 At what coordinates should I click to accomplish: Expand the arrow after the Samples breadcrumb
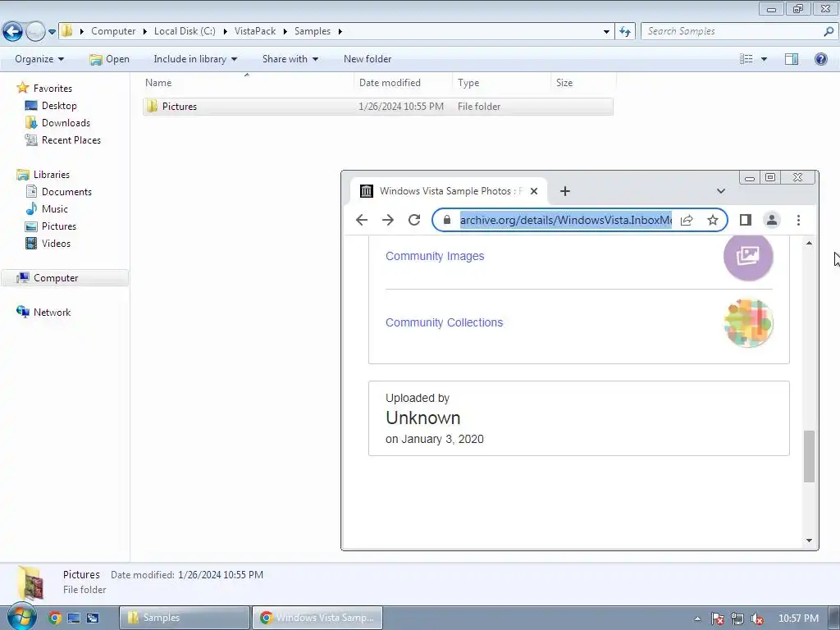tap(340, 32)
